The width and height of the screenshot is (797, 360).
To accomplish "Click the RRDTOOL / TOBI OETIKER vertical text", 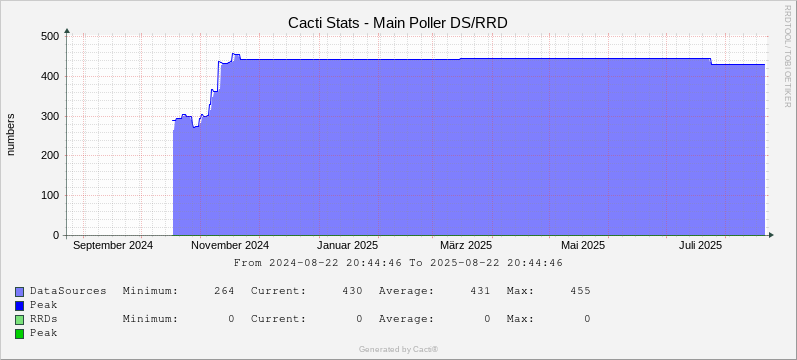I will coord(788,55).
